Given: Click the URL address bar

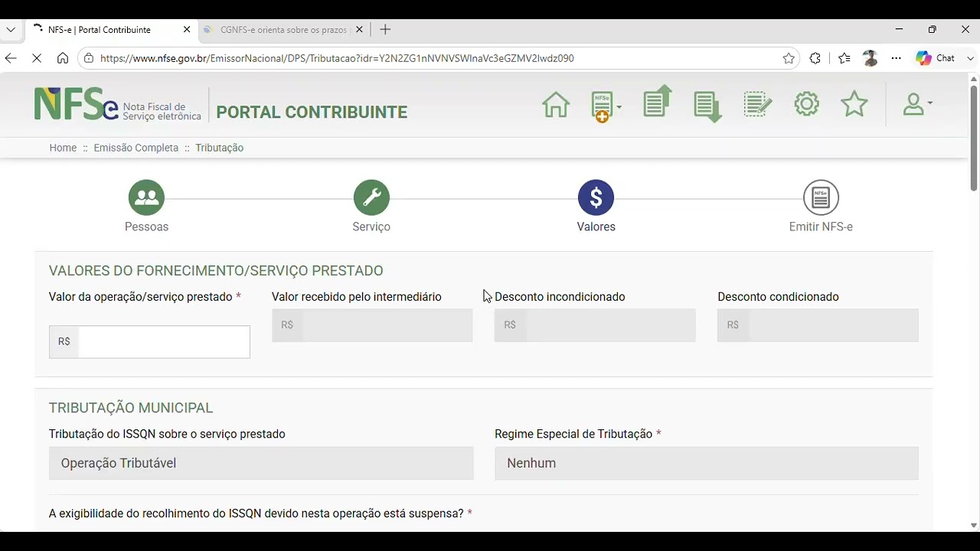Looking at the screenshot, I should pos(436,58).
